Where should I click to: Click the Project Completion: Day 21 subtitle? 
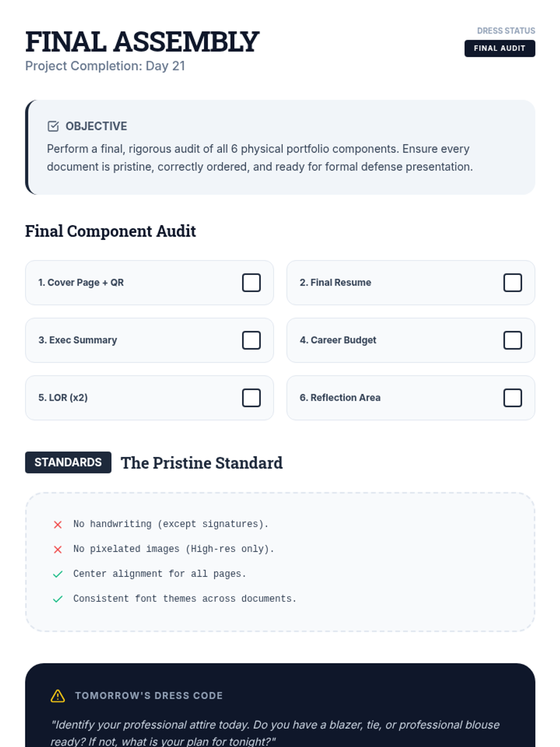pyautogui.click(x=105, y=66)
